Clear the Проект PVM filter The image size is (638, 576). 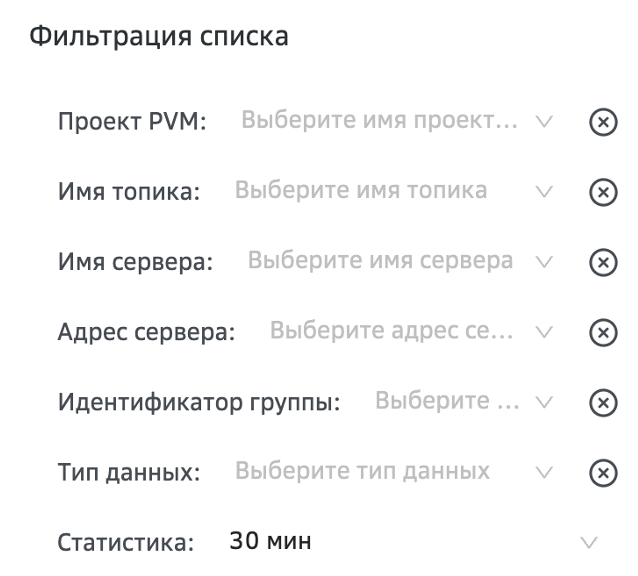[x=599, y=122]
